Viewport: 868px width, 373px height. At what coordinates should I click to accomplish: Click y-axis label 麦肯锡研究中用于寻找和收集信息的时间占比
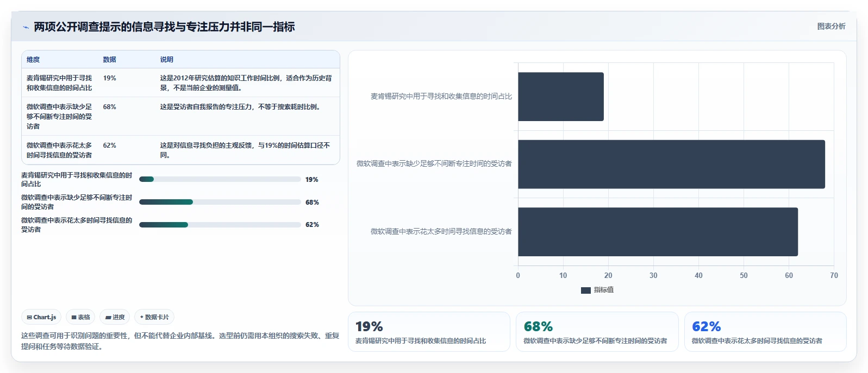[441, 96]
